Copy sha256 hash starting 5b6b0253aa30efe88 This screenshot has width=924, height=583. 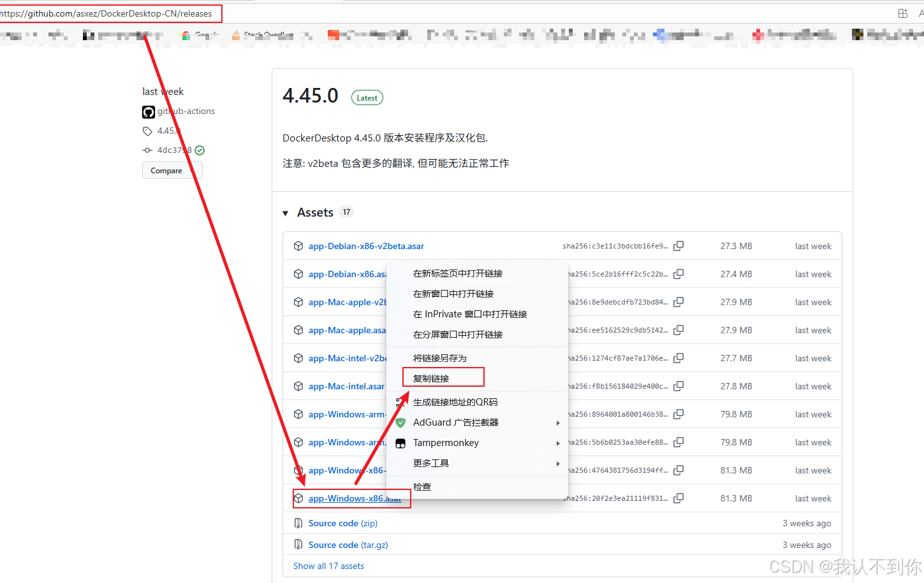(678, 442)
